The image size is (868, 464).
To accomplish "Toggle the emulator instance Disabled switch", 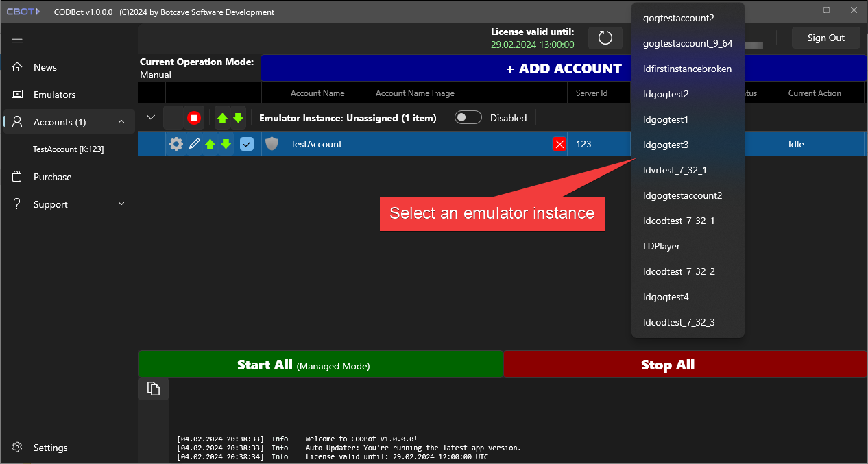I will tap(468, 118).
